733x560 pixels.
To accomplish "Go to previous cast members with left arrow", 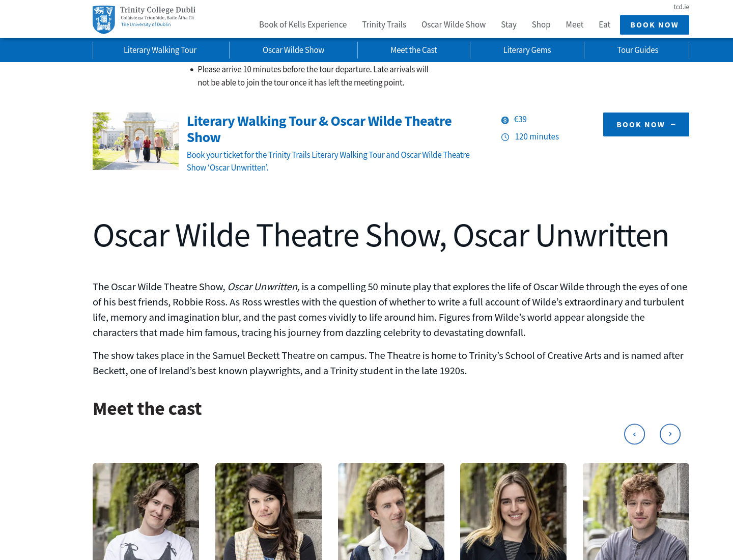I will coord(634,434).
